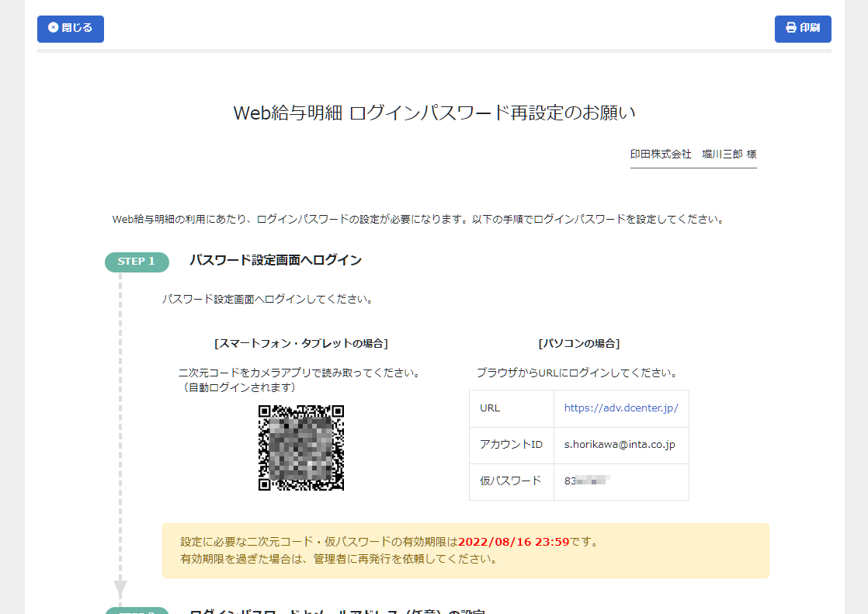This screenshot has height=614, width=868.
Task: Click the QR code image
Action: [x=301, y=448]
